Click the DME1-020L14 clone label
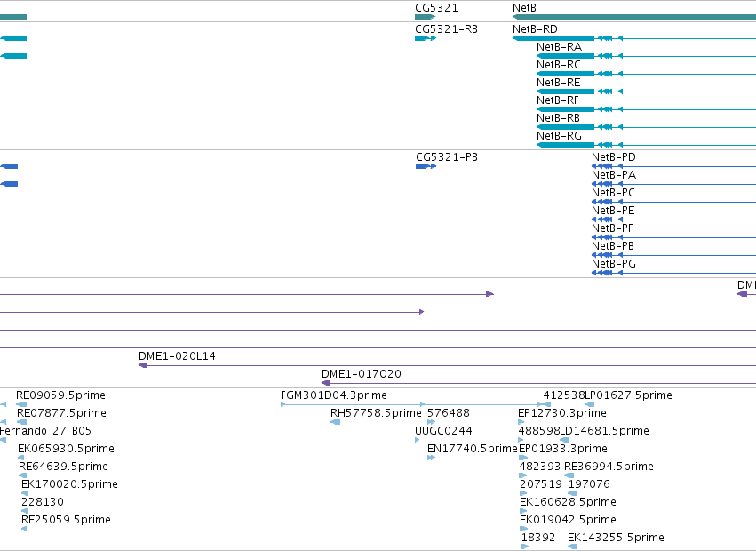756x551 pixels. pyautogui.click(x=177, y=356)
